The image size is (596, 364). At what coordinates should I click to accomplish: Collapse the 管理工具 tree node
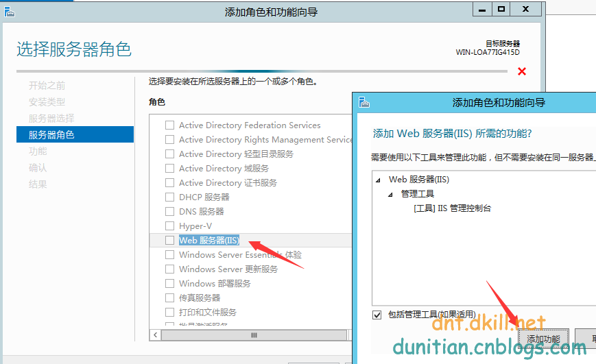pyautogui.click(x=390, y=195)
